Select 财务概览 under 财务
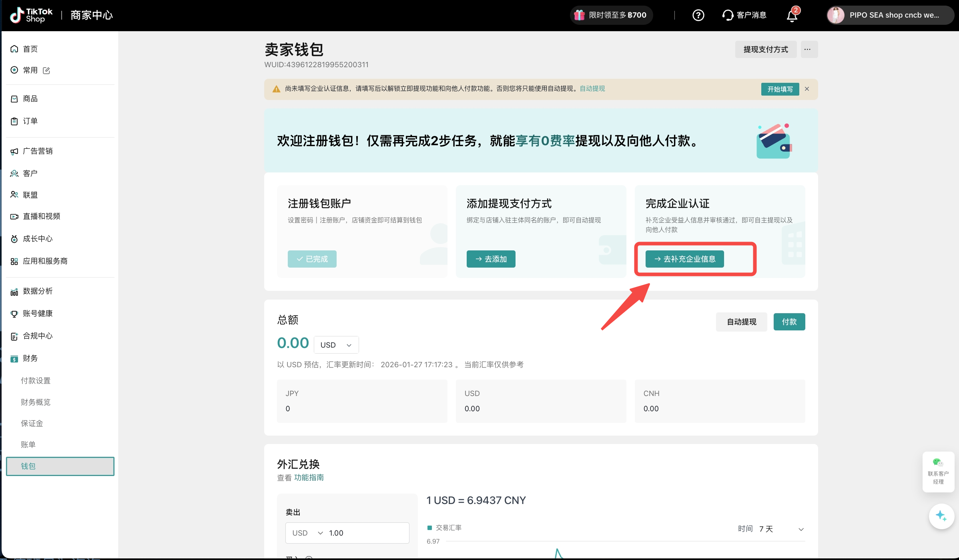 (x=36, y=402)
